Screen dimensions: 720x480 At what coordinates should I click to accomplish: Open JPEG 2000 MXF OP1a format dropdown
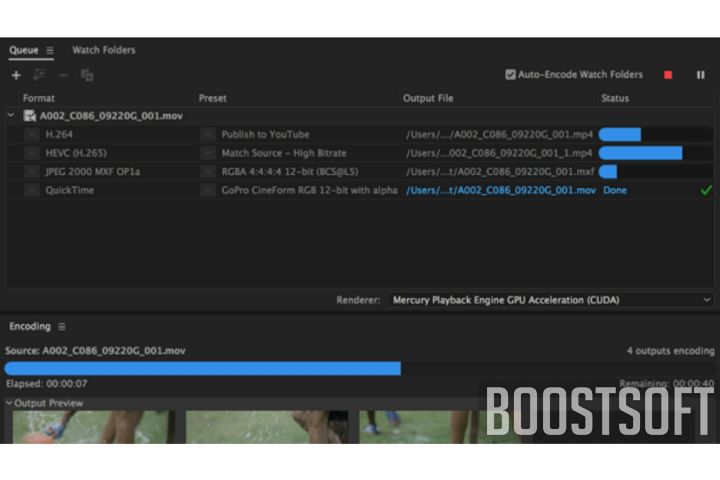point(32,171)
